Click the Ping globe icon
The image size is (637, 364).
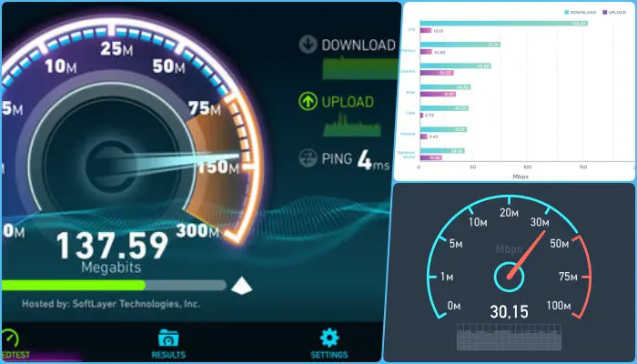[x=308, y=158]
